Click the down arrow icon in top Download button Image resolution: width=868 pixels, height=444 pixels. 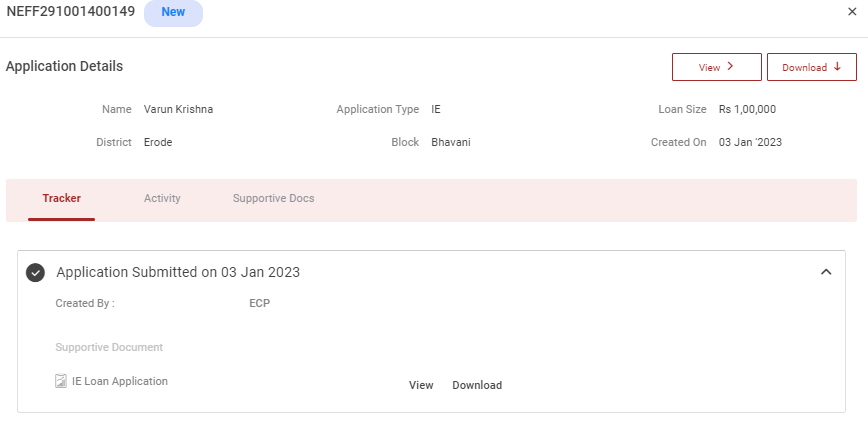(x=837, y=67)
